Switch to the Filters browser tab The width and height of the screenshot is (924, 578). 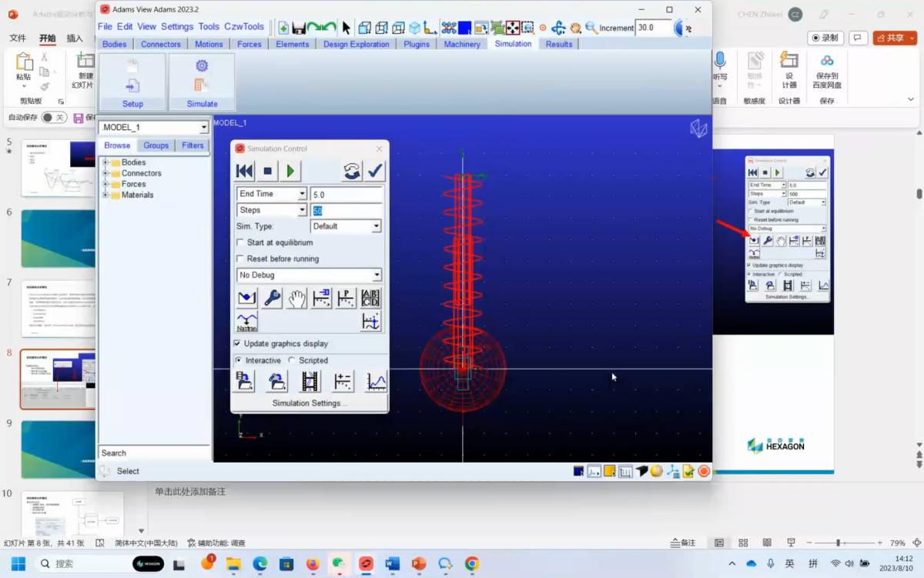[192, 145]
